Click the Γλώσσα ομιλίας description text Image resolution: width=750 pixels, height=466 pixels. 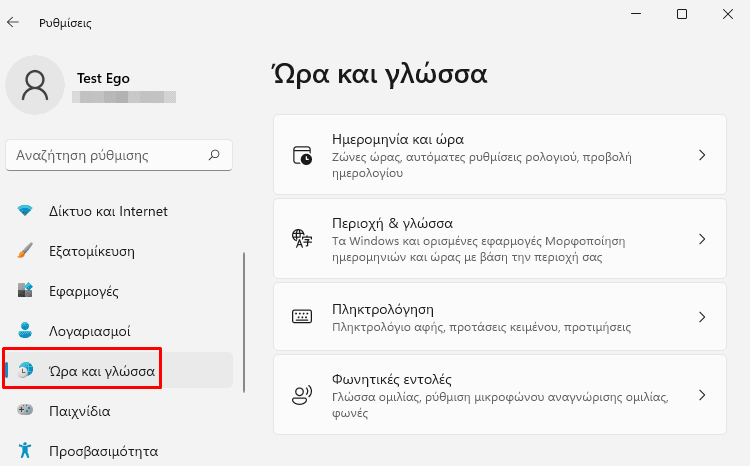[500, 405]
